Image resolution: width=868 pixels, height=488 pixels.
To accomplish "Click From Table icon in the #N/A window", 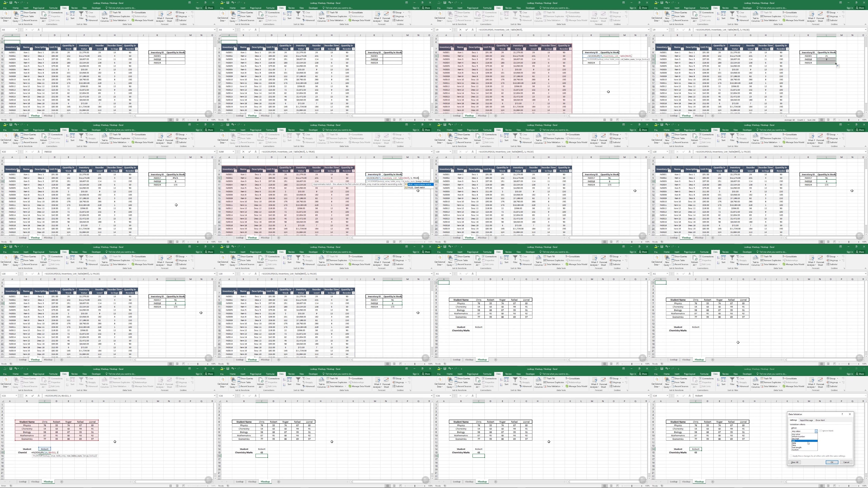I will click(22, 139).
